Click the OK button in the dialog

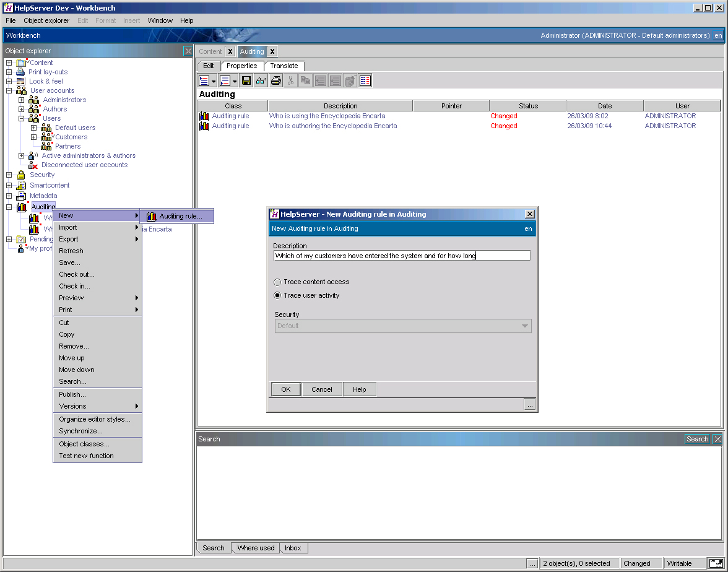pyautogui.click(x=285, y=389)
